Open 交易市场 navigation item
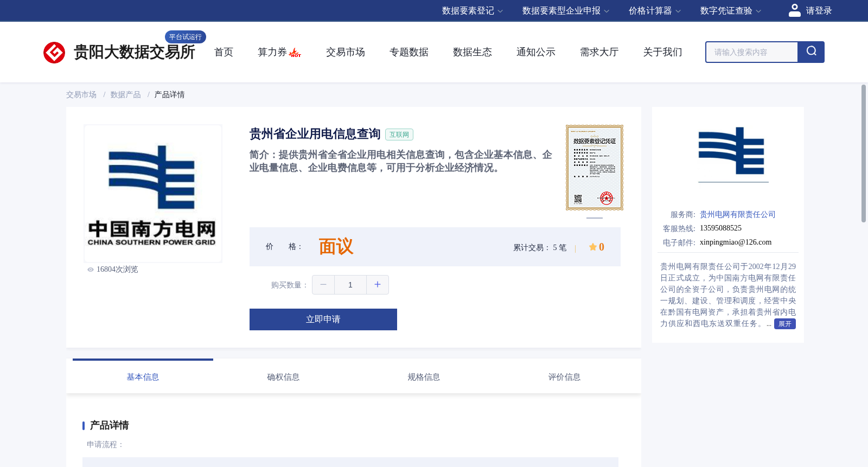868x467 pixels. (346, 52)
